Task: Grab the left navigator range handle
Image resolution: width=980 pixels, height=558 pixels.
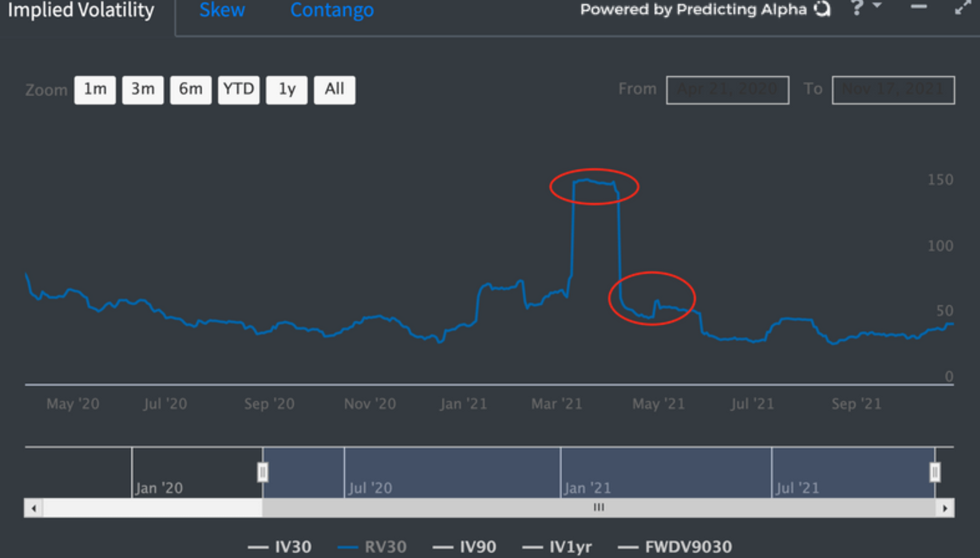Action: [x=262, y=473]
